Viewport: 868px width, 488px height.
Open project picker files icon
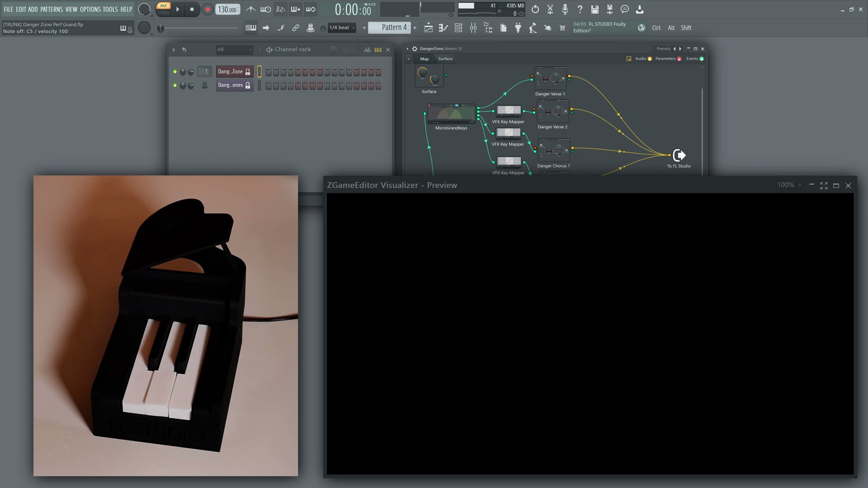coord(503,28)
